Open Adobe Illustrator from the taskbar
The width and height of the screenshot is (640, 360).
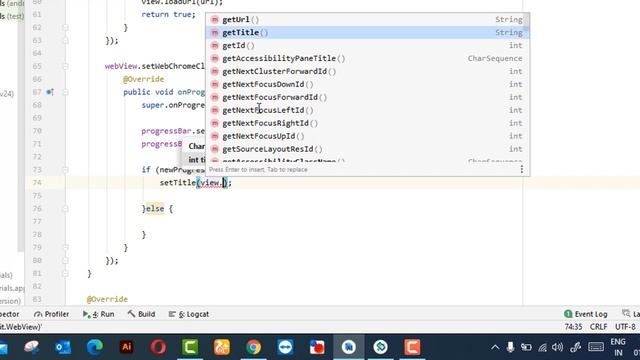127,347
